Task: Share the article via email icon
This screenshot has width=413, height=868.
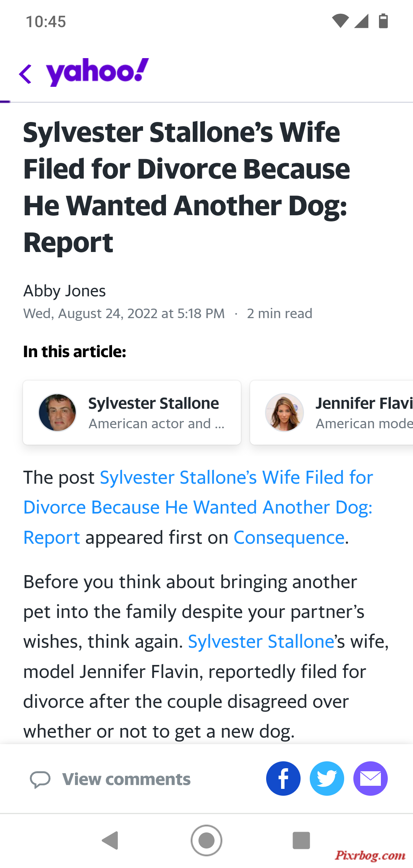Action: [x=371, y=779]
